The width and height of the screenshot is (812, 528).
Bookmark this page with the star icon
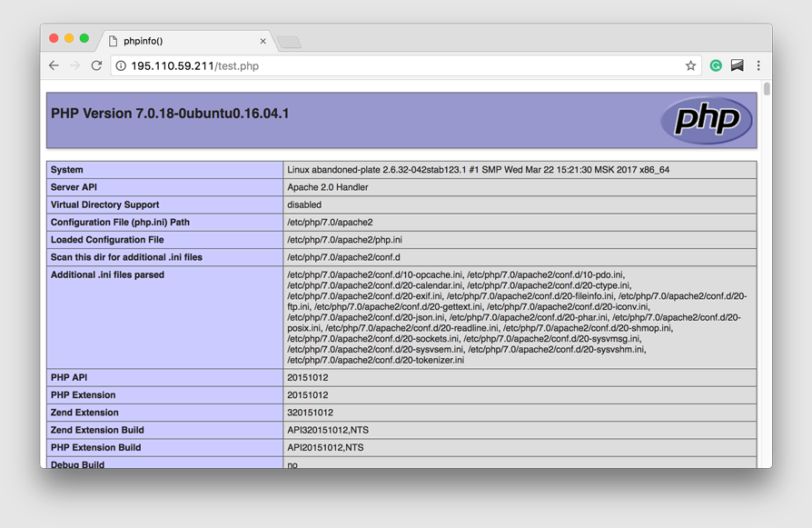coord(690,65)
